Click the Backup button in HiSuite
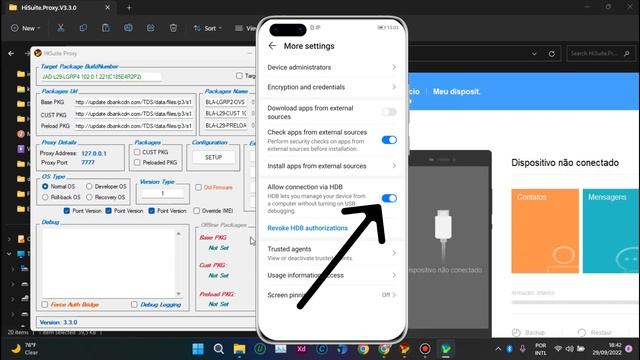 tap(529, 332)
